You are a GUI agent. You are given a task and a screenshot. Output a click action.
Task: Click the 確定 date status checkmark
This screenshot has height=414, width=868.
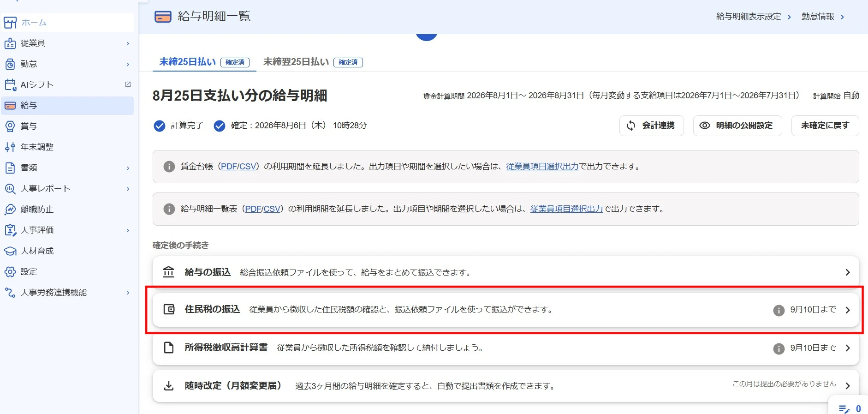220,126
